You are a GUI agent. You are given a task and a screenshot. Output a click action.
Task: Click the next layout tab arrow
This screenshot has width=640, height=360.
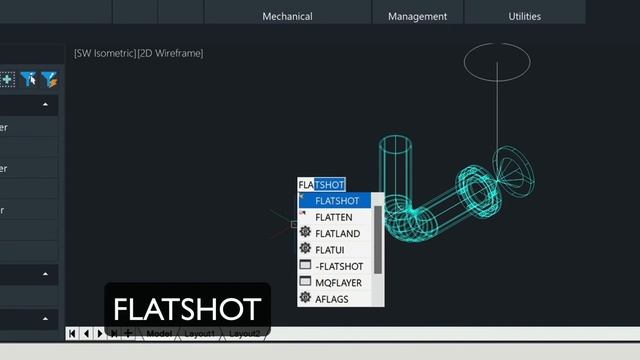point(100,333)
